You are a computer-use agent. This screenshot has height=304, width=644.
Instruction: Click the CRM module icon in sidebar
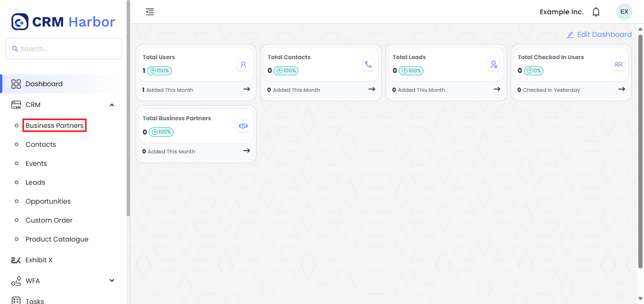click(x=16, y=105)
